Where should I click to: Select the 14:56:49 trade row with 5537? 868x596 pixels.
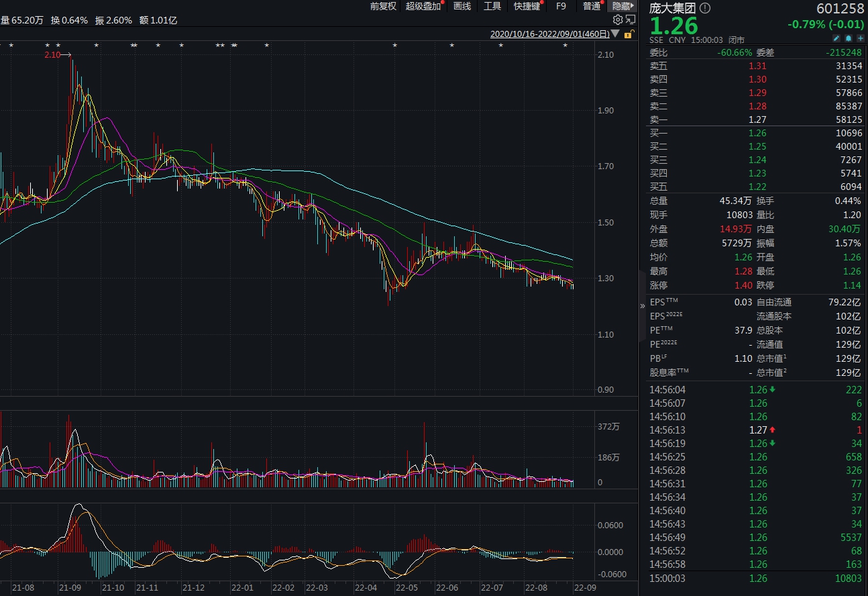755,538
